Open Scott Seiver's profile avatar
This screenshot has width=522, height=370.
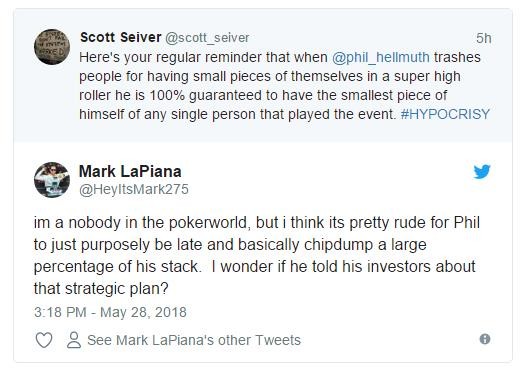(x=52, y=47)
